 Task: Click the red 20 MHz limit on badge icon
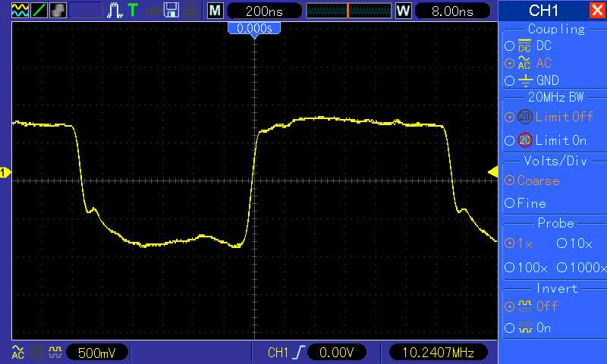click(x=525, y=140)
